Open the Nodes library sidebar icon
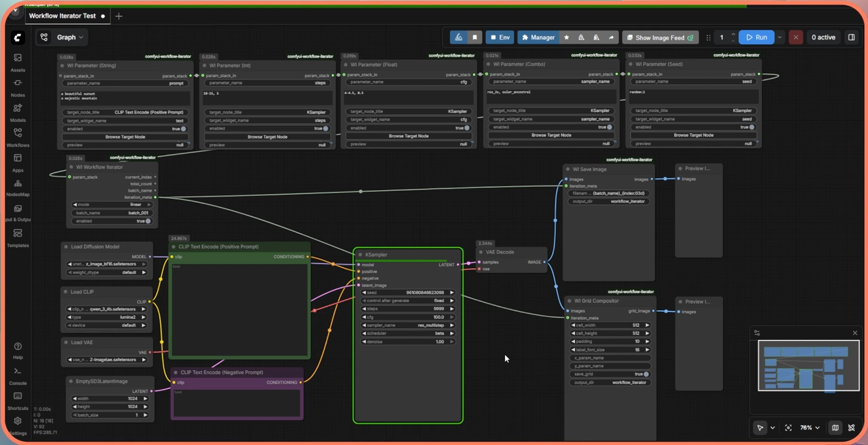Image resolution: width=868 pixels, height=445 pixels. click(17, 87)
